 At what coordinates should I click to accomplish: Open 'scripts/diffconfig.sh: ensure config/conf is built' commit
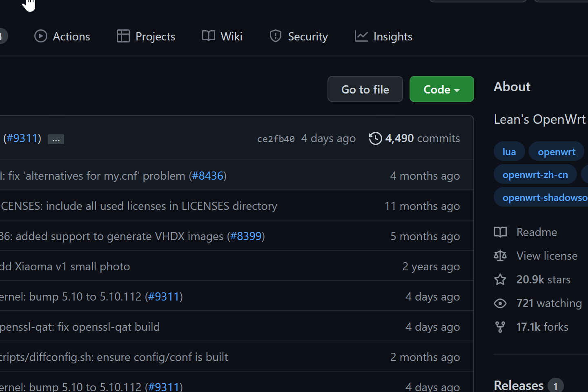[114, 357]
